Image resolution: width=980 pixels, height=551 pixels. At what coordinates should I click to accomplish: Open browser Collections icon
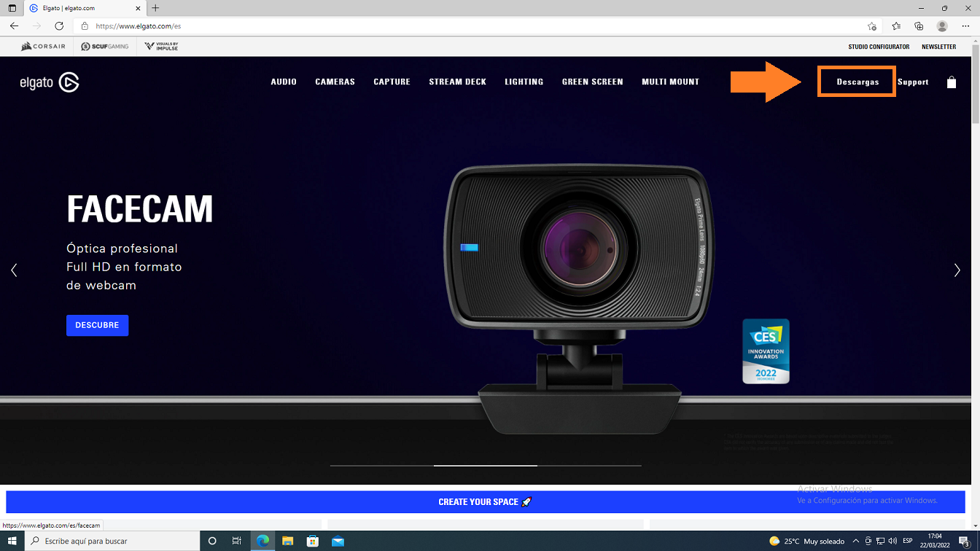click(x=919, y=26)
